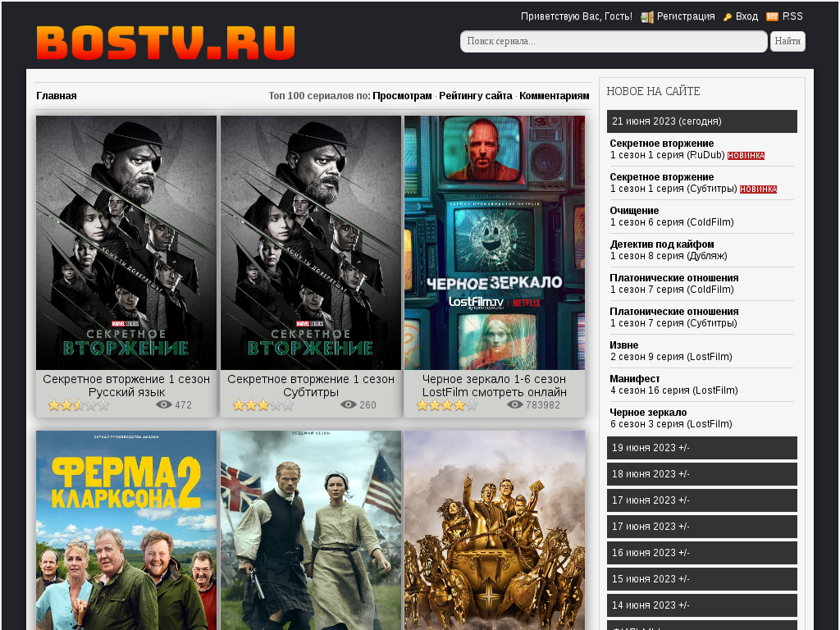Click the НОВОЕ НА САЙТЕ heading

coord(653,91)
